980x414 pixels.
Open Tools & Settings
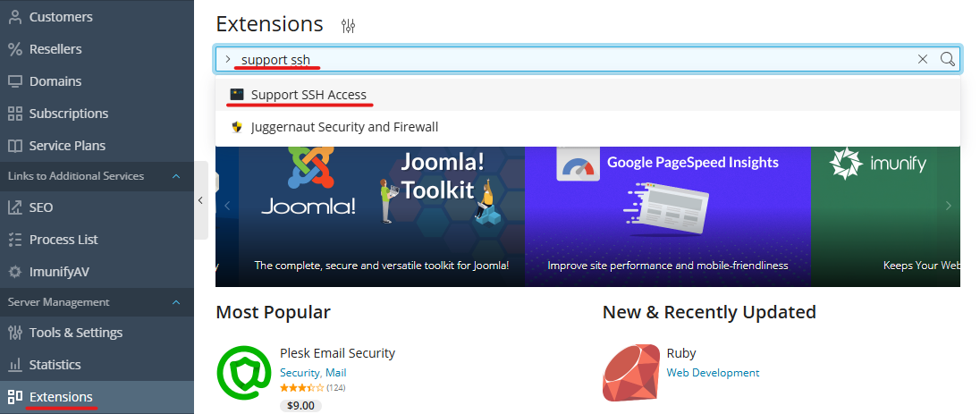pos(97,333)
